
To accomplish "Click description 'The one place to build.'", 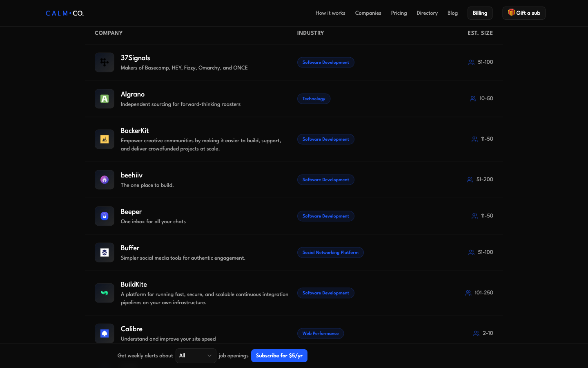I will pyautogui.click(x=147, y=185).
